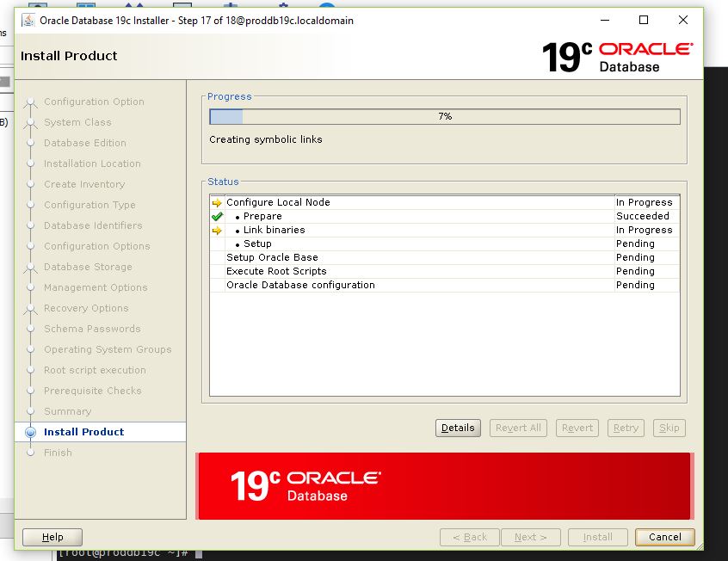Viewport: 728px width, 561px height.
Task: Click the Skip button
Action: [x=669, y=428]
